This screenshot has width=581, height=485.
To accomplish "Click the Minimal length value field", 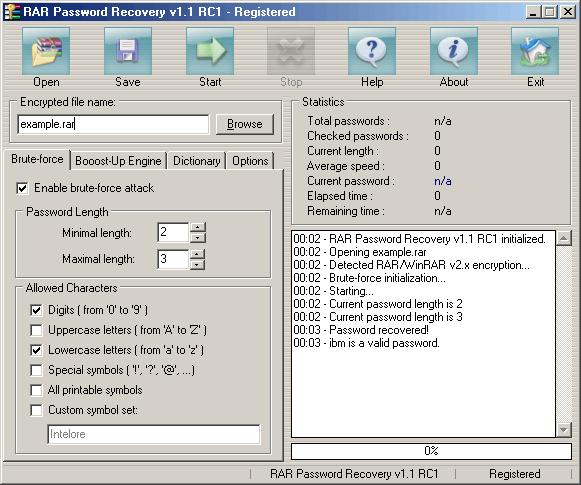I will click(x=173, y=233).
